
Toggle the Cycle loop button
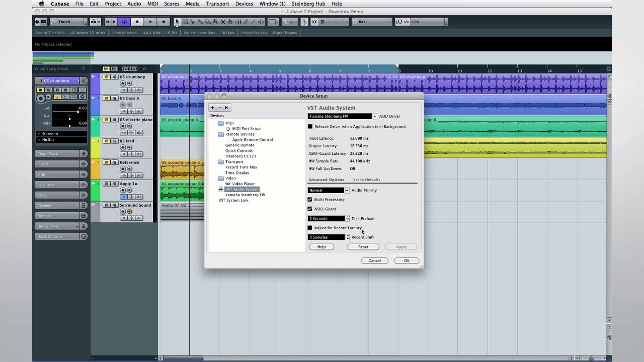(x=124, y=22)
